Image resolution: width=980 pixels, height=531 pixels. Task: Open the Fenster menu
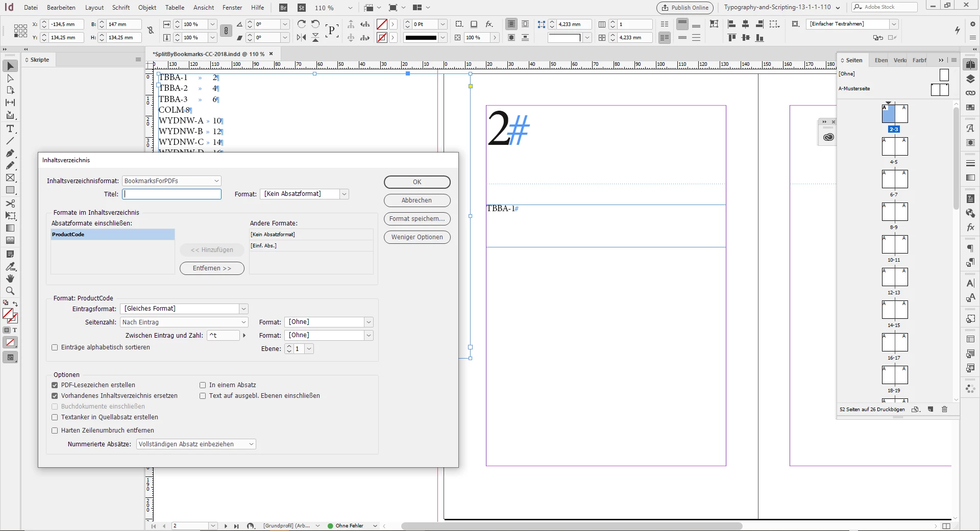(x=232, y=8)
